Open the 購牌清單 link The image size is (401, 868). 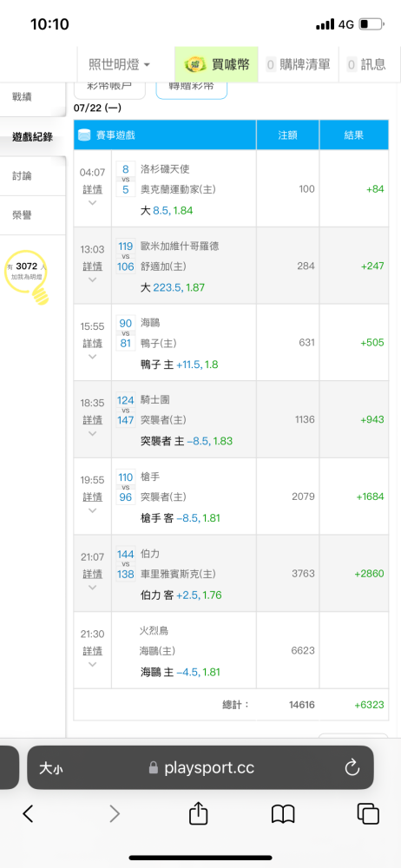(x=298, y=64)
